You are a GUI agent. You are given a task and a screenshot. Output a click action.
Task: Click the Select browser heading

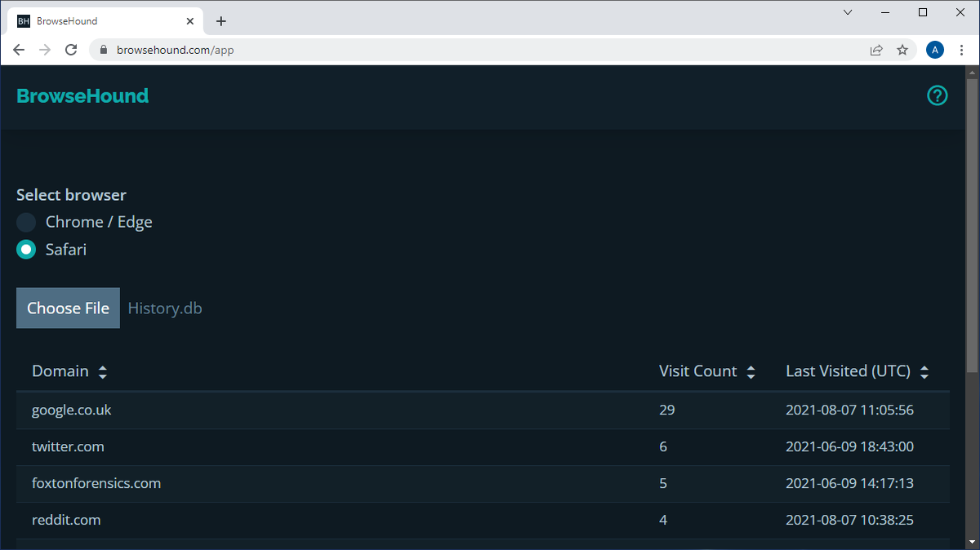tap(71, 195)
